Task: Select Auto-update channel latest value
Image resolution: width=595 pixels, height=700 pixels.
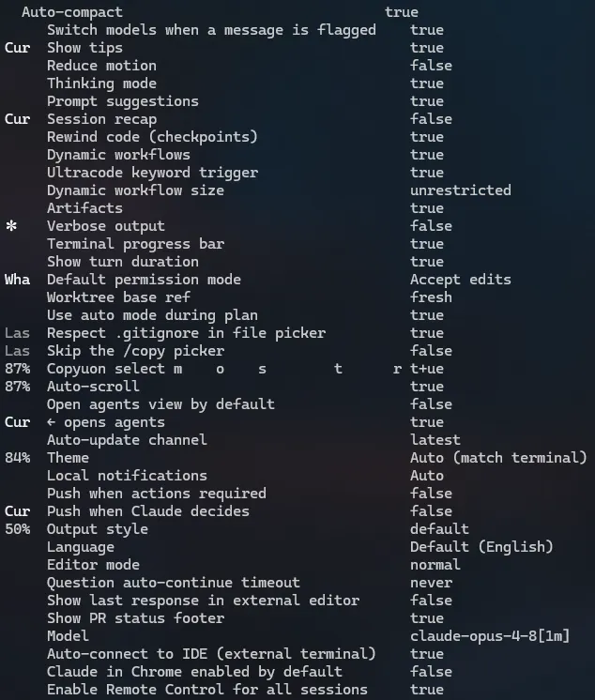Action: pos(435,440)
